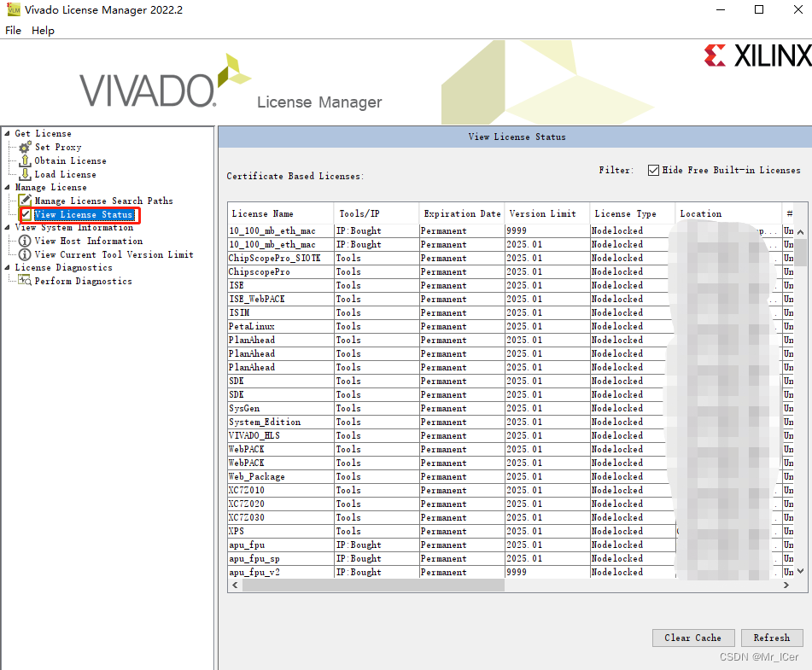
Task: Click the Perform Diagnostics icon
Action: [x=25, y=281]
